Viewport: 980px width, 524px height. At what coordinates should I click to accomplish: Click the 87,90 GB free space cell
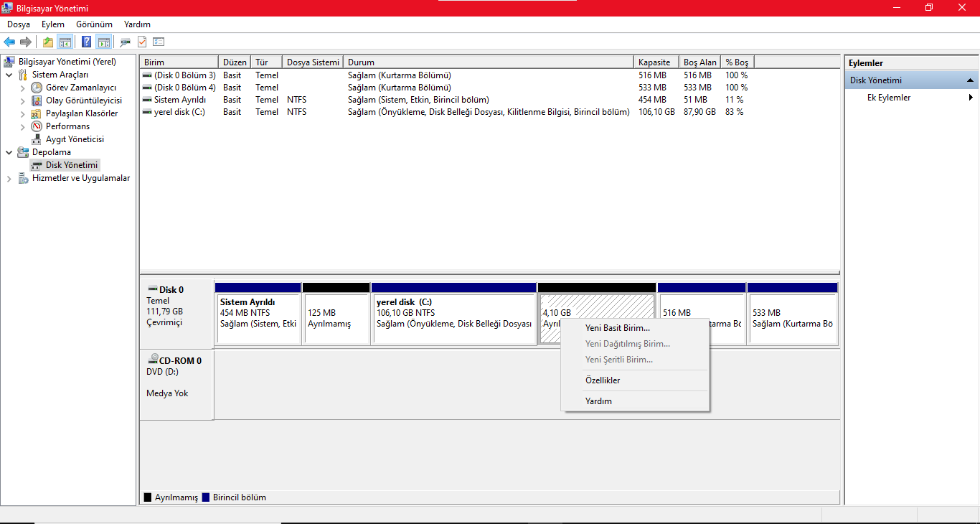click(700, 112)
